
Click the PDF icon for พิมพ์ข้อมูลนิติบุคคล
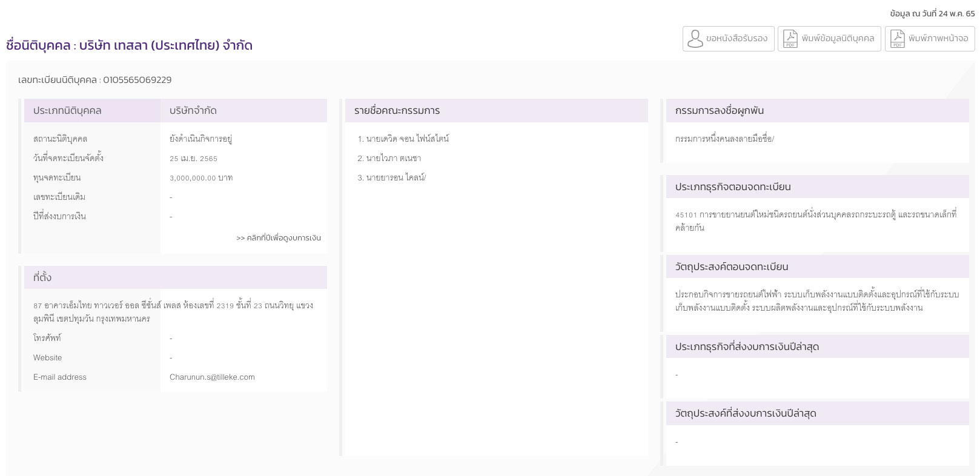click(790, 39)
